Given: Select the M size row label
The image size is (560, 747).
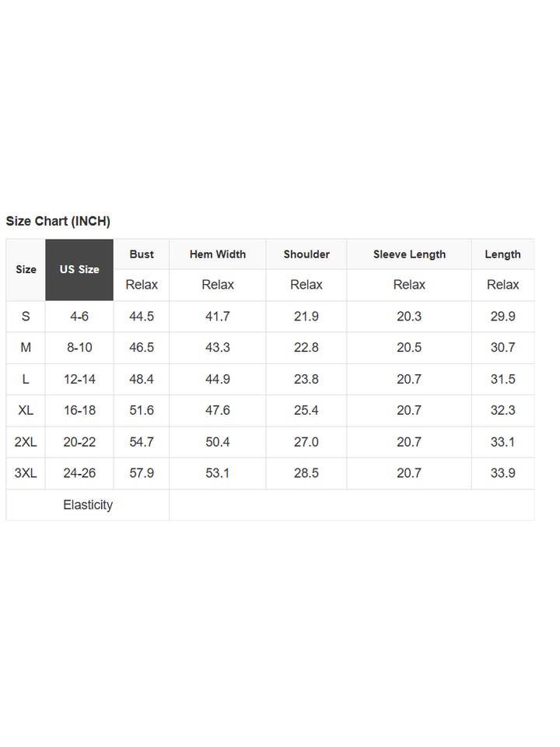Looking at the screenshot, I should click(x=26, y=348).
